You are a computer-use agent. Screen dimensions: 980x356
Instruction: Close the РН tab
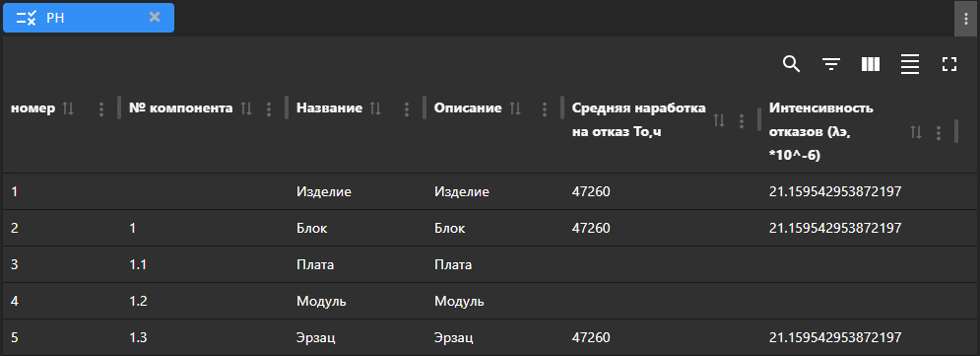coord(155,17)
